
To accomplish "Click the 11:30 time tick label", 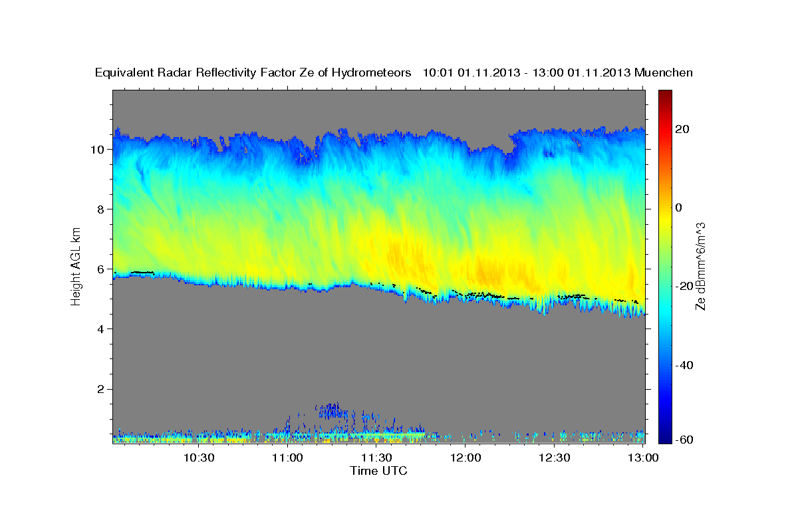I will click(376, 458).
